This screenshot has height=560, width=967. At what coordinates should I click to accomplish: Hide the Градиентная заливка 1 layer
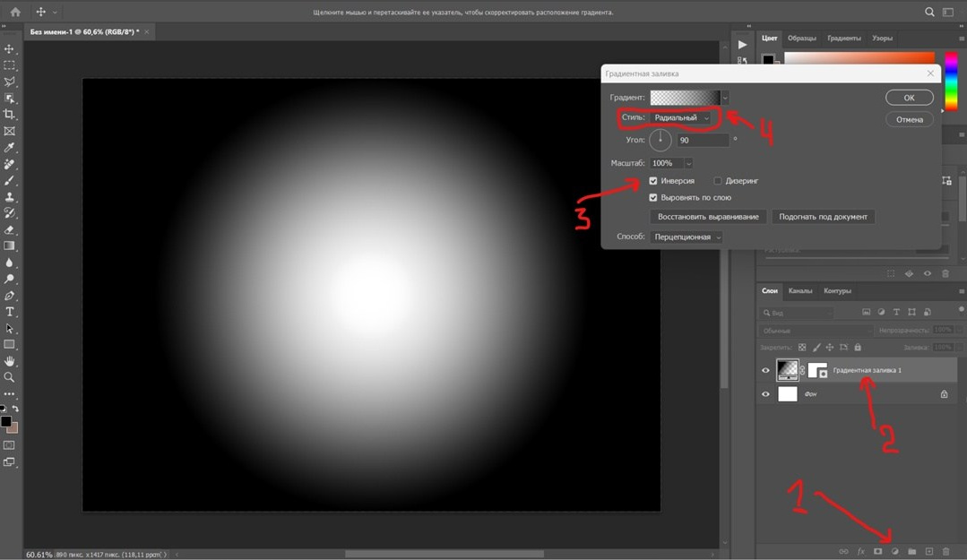(765, 370)
